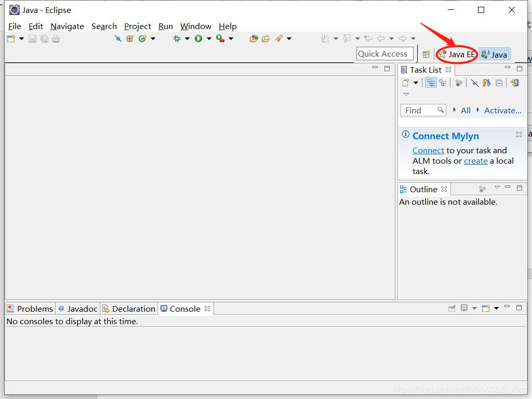Select the Java perspective button
The image size is (532, 399).
(x=495, y=55)
